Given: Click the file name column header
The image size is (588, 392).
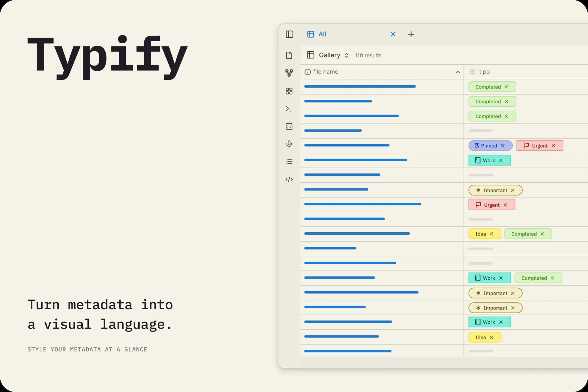Looking at the screenshot, I should click(382, 72).
